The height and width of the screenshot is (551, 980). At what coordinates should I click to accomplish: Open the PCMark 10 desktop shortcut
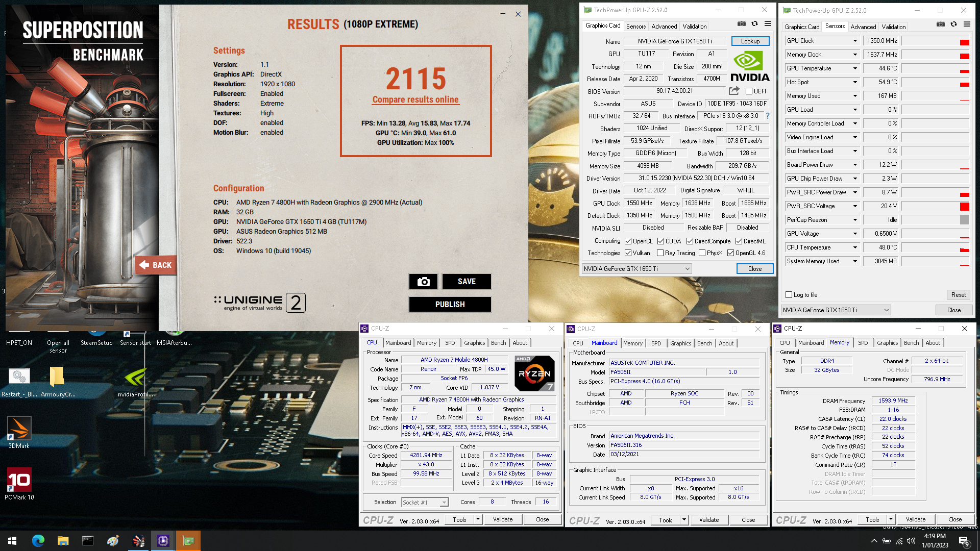pyautogui.click(x=19, y=484)
